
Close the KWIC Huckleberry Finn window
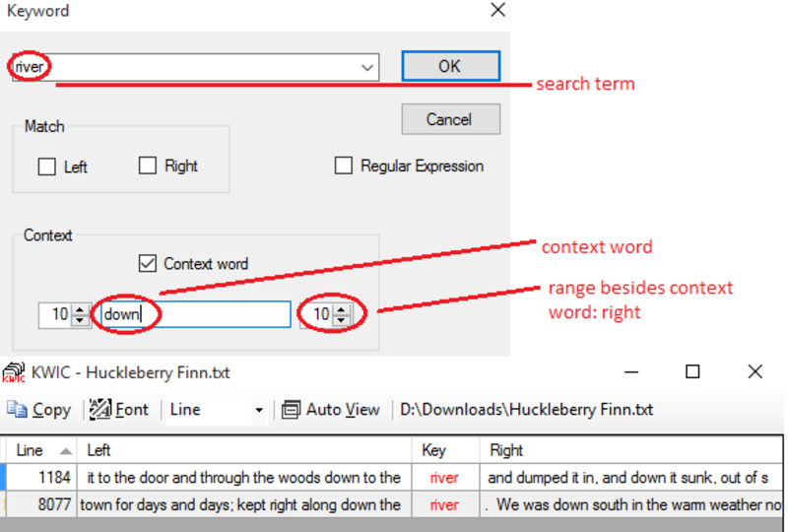point(755,371)
